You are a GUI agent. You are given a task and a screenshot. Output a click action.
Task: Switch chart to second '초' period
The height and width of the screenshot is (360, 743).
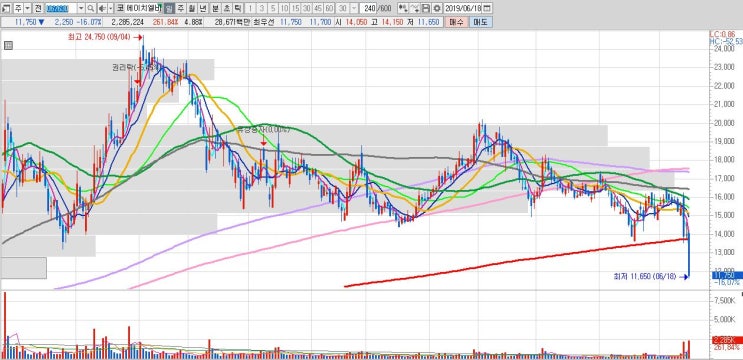[x=226, y=9]
